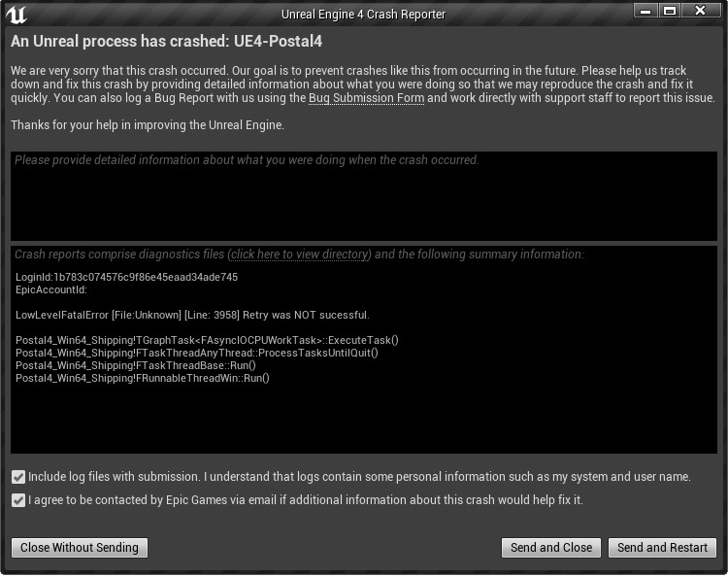This screenshot has width=728, height=577.
Task: Click the Unreal Engine 4 Crash Reporter title
Action: tap(363, 15)
